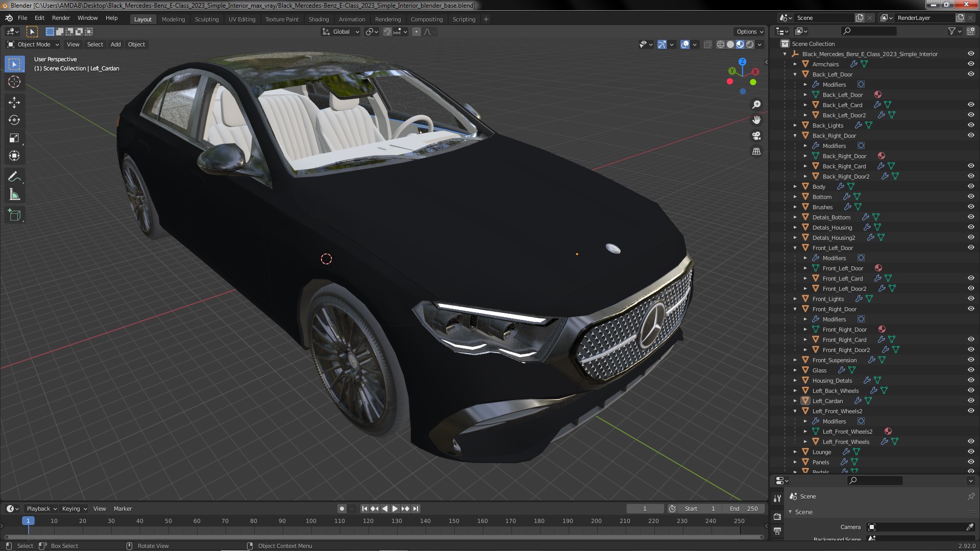Screen dimensions: 980x551
Task: Switch to rendered viewport shading
Action: pyautogui.click(x=750, y=45)
